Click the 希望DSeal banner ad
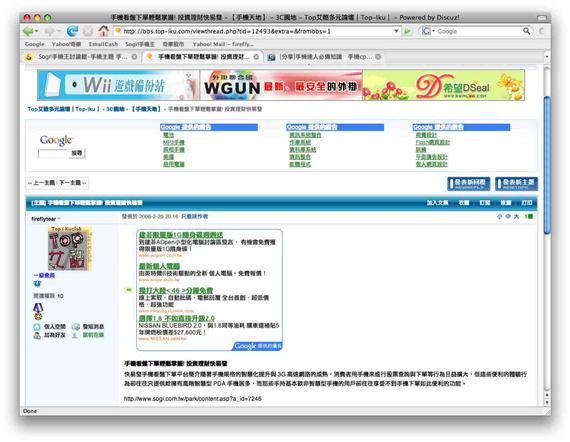 tap(444, 85)
